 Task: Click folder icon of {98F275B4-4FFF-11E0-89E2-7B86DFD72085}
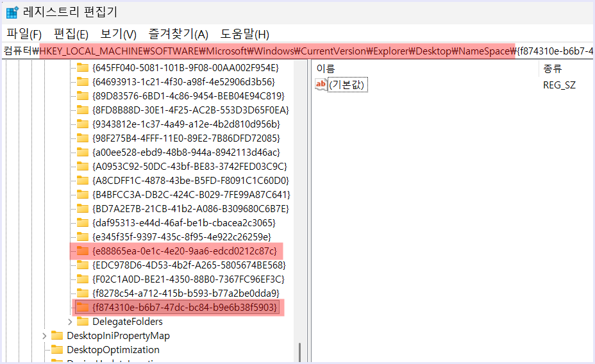[82, 138]
